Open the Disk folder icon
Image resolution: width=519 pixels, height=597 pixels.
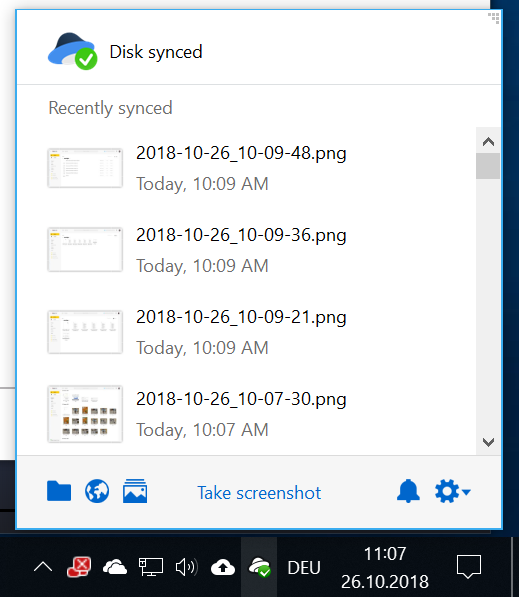tap(59, 491)
